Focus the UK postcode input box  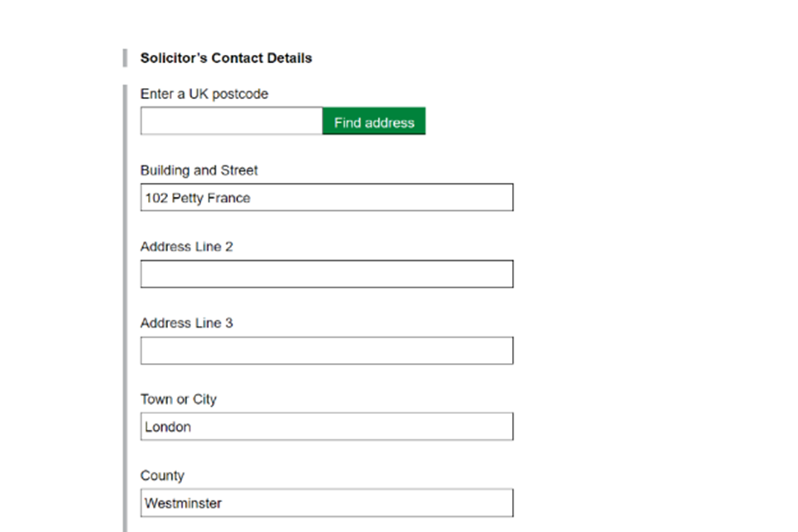point(231,121)
